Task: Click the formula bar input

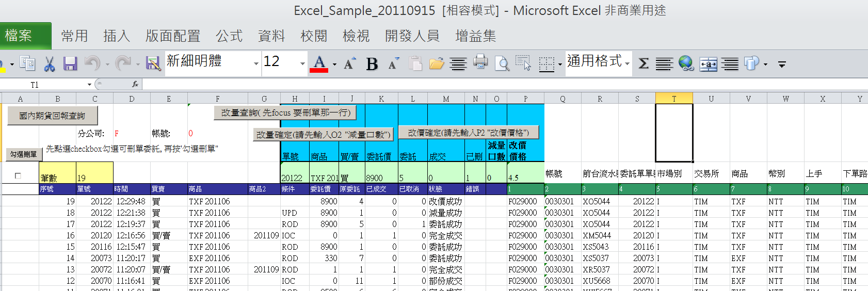Action: pos(505,84)
